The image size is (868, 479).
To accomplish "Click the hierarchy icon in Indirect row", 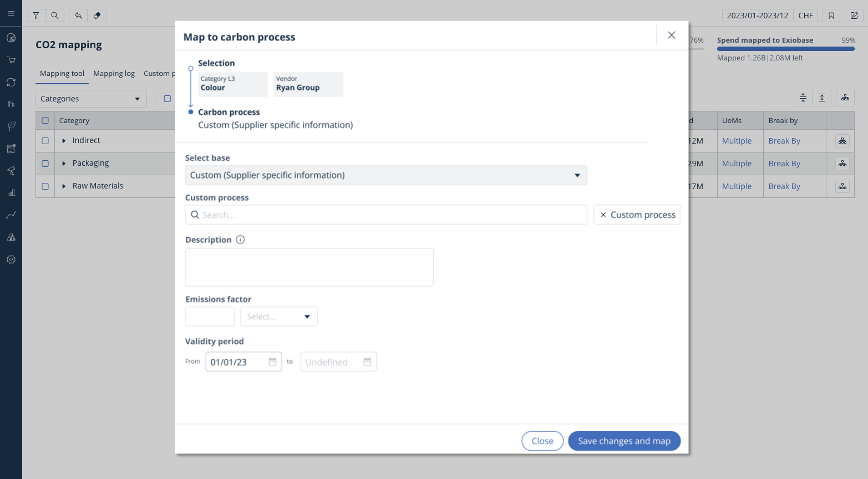I will click(842, 141).
